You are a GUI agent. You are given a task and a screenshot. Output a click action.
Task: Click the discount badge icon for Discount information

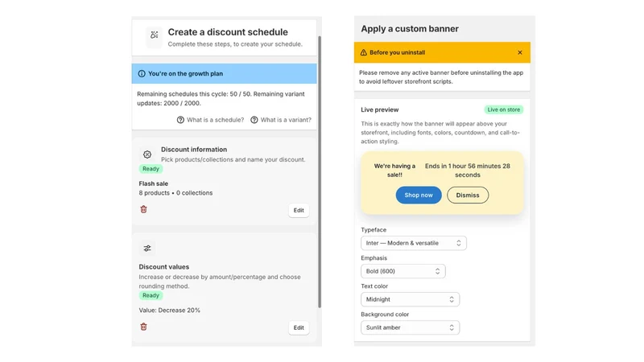pyautogui.click(x=147, y=154)
